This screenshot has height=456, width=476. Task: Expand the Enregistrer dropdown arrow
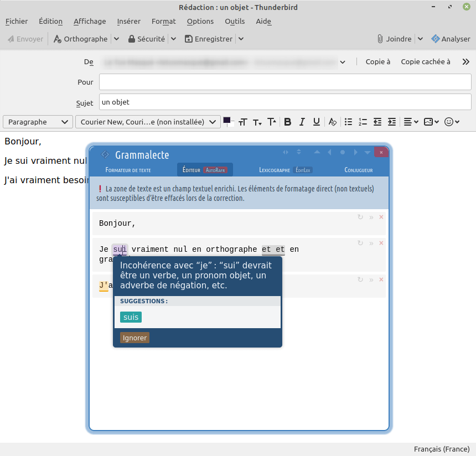click(x=241, y=39)
